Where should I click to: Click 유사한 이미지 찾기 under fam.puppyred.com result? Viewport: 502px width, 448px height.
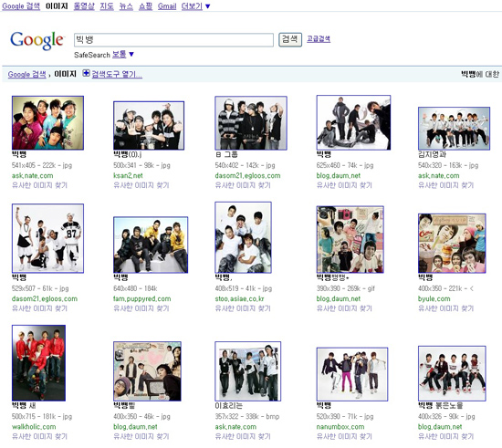click(141, 308)
